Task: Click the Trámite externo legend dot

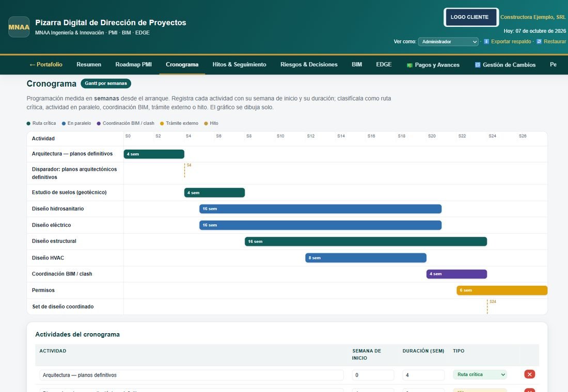Action: tap(162, 123)
